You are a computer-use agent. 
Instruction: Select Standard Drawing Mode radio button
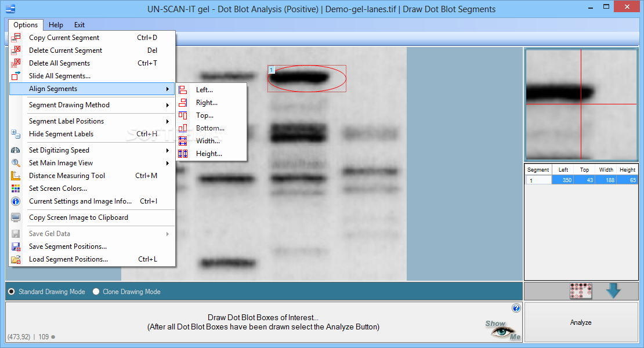click(11, 291)
